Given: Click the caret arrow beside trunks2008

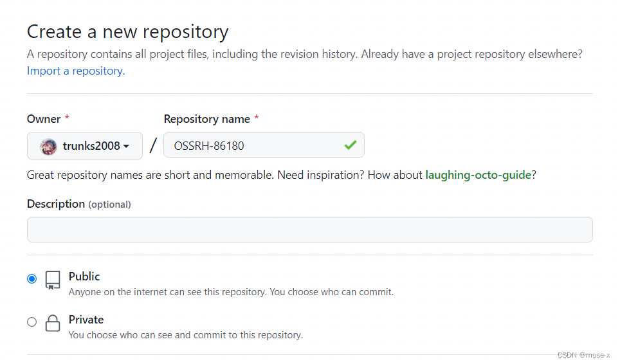Looking at the screenshot, I should click(x=126, y=146).
